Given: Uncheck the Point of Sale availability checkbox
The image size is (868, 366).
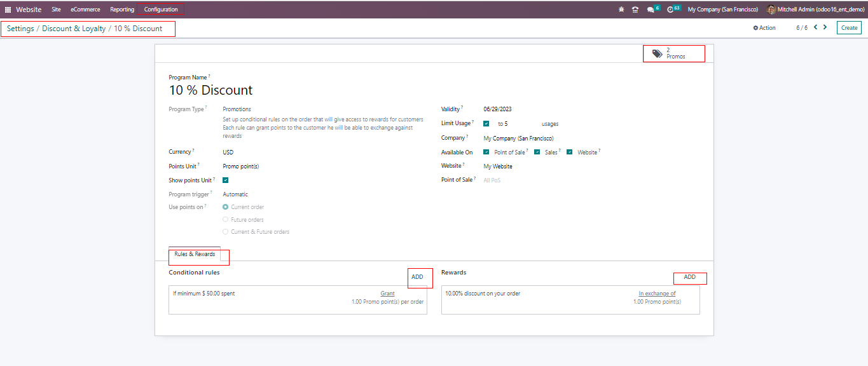Looking at the screenshot, I should pos(486,152).
